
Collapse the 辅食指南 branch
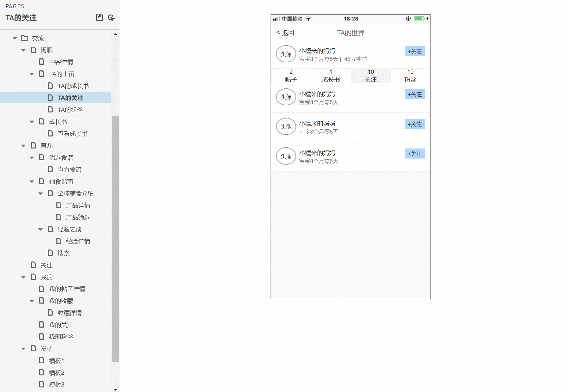tap(32, 182)
